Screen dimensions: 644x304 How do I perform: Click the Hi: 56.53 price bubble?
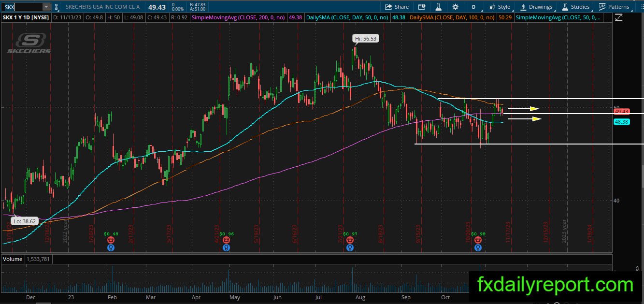[x=366, y=39]
